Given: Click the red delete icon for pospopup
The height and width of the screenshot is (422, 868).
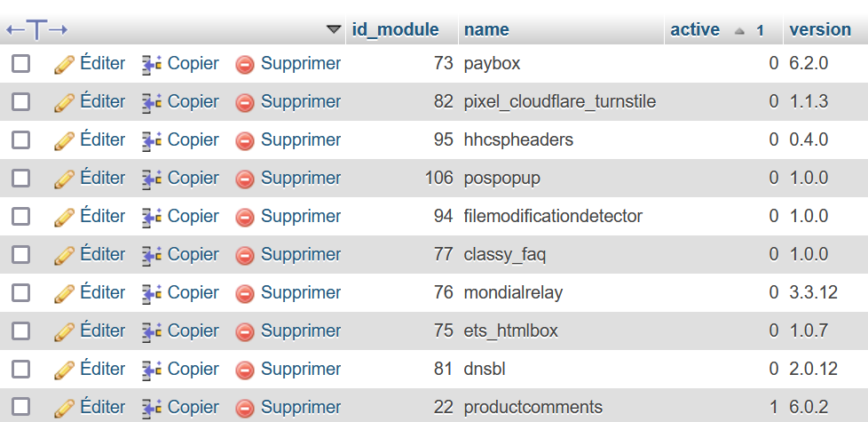Looking at the screenshot, I should 245,179.
